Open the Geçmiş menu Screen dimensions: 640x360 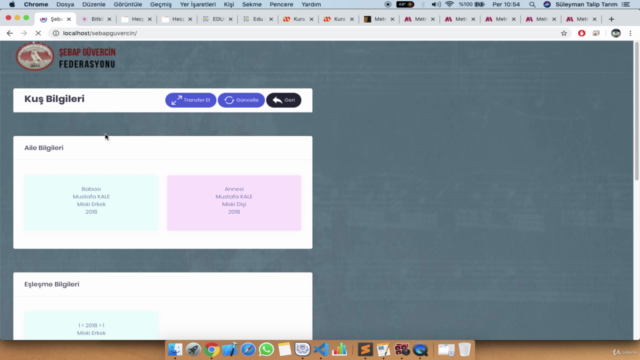coord(161,4)
